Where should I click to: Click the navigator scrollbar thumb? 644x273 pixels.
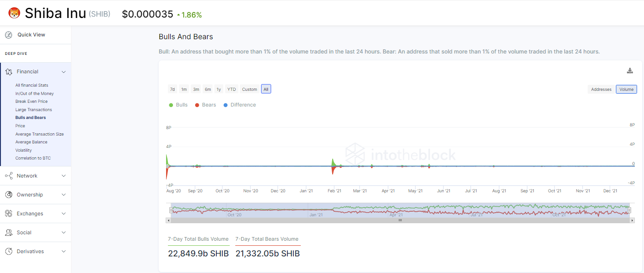coord(400,220)
